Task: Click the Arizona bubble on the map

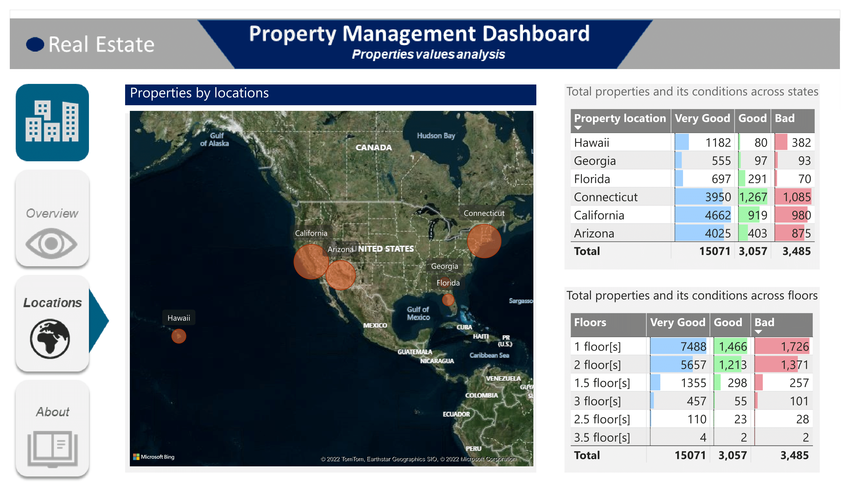Action: tap(341, 275)
